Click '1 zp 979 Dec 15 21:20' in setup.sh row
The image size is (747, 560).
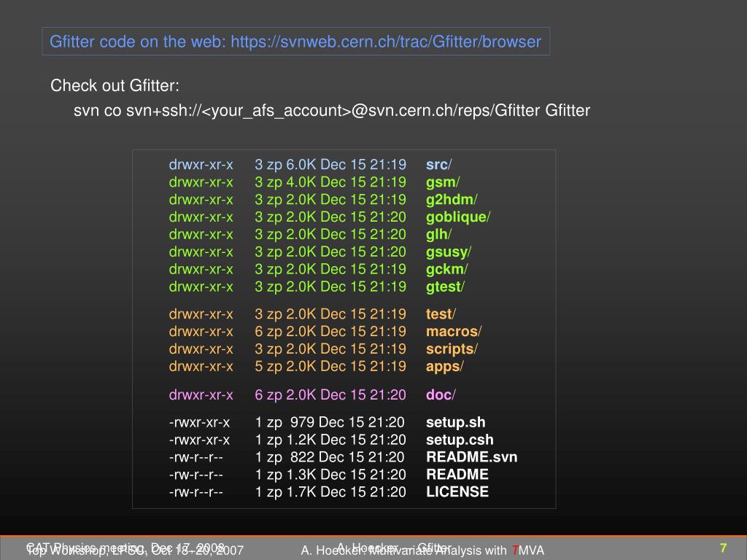pos(330,422)
